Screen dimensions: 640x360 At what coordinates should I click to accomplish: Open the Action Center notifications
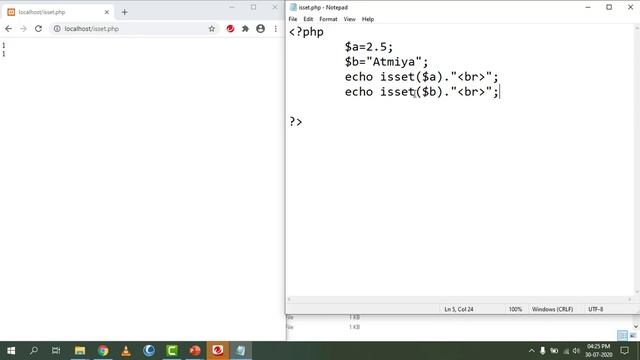tap(624, 351)
